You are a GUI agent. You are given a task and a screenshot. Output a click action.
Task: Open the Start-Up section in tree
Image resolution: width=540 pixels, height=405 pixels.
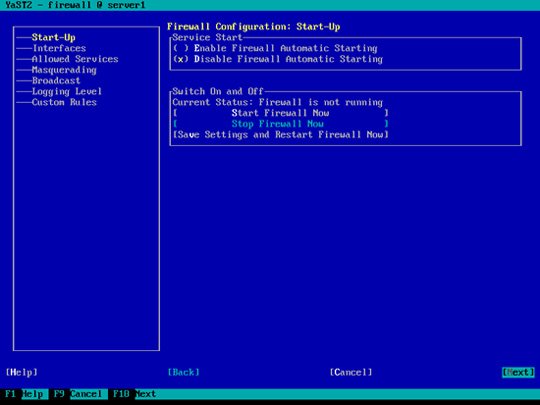(x=53, y=38)
